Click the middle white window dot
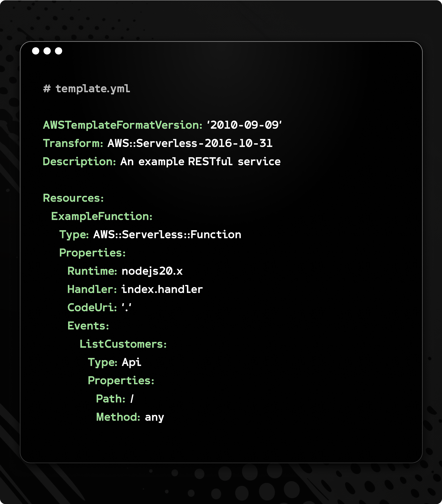Viewport: 442px width, 504px height. point(47,51)
